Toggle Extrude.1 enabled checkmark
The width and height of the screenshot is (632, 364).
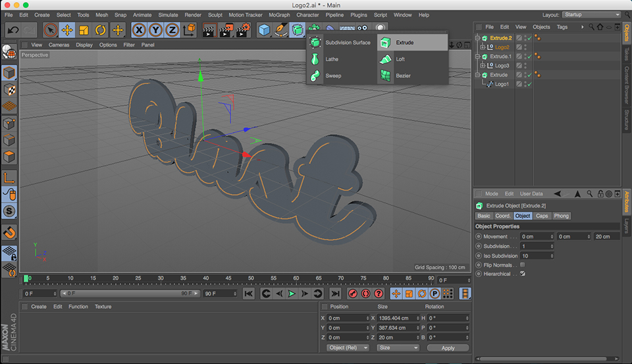coord(529,57)
